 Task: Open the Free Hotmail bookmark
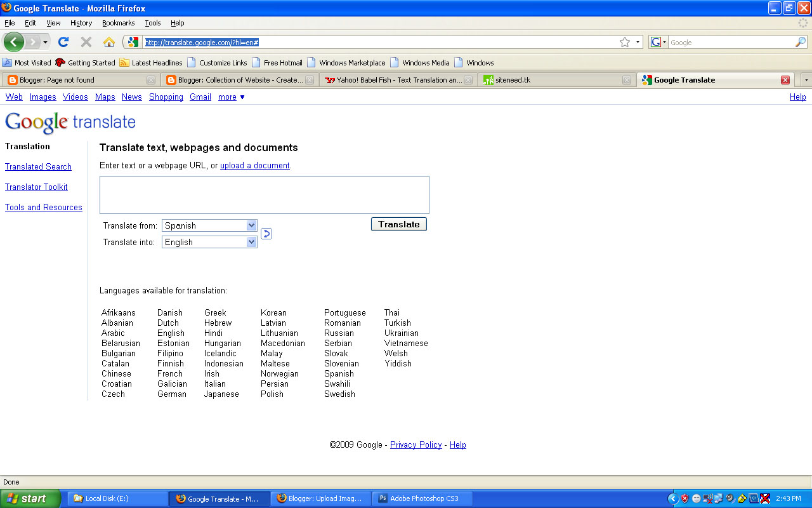coord(277,63)
